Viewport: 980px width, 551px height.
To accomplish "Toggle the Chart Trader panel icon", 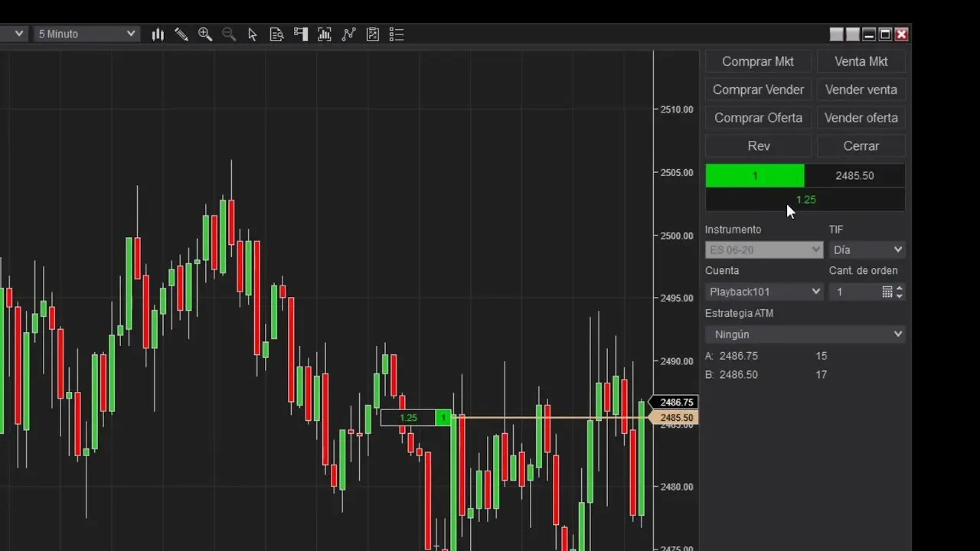I will tap(301, 34).
